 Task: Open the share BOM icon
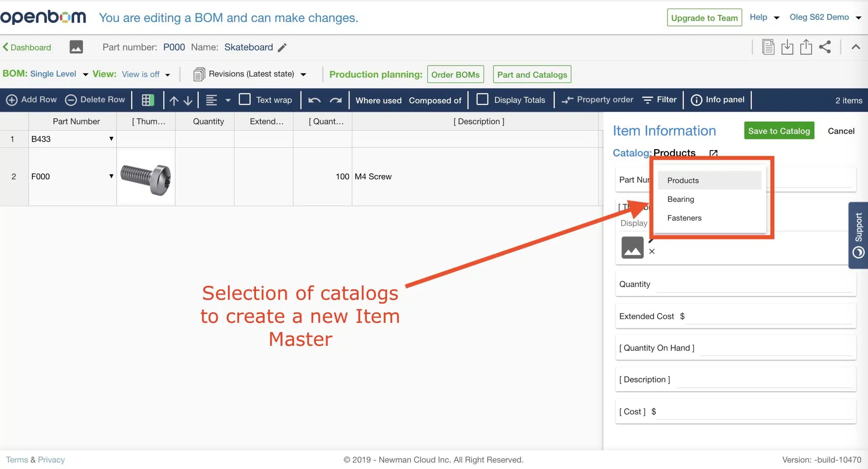click(825, 47)
